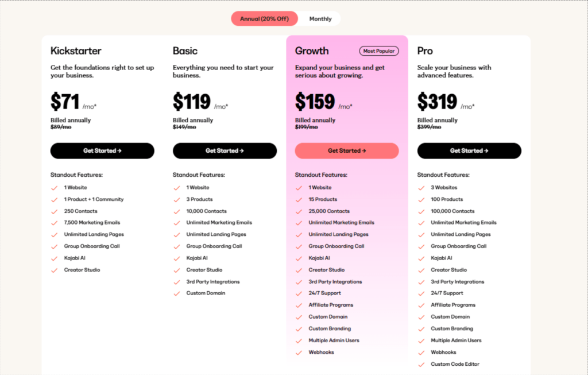Image resolution: width=588 pixels, height=375 pixels.
Task: Click checkmark beside 1 Product + 1 Community
Action: pyautogui.click(x=55, y=200)
